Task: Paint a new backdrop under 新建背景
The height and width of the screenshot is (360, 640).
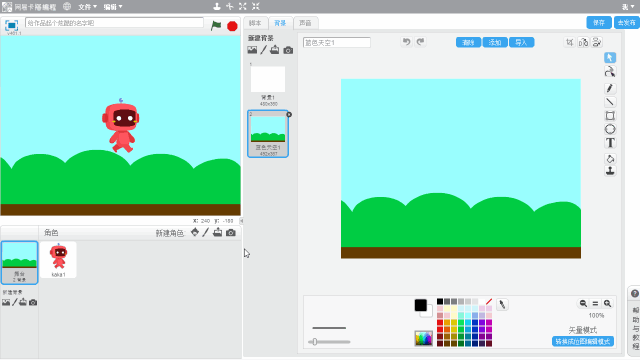Action: pos(264,50)
